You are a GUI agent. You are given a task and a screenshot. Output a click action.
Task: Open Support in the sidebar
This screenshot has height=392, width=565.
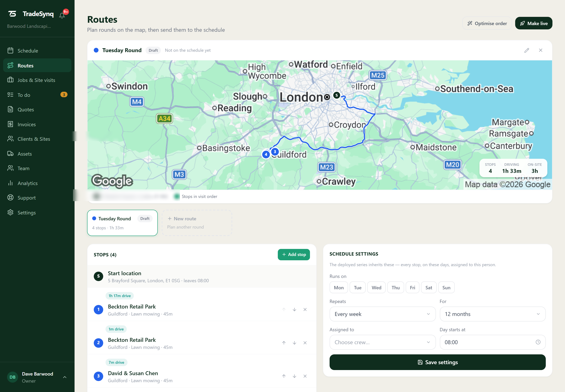[37, 198]
